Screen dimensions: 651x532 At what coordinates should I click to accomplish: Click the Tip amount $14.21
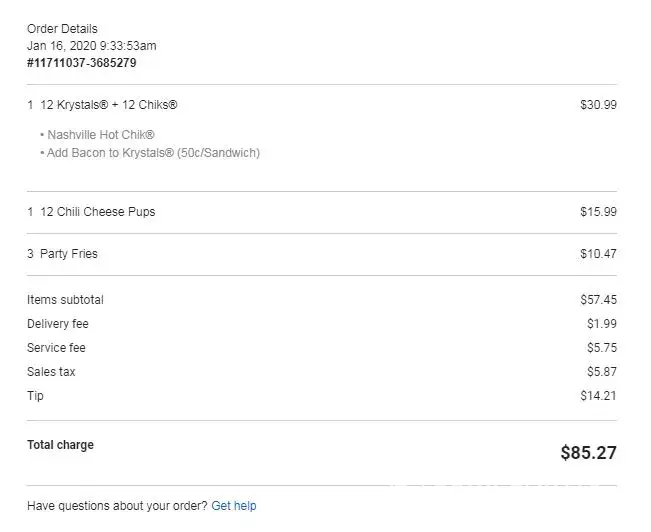tap(598, 396)
